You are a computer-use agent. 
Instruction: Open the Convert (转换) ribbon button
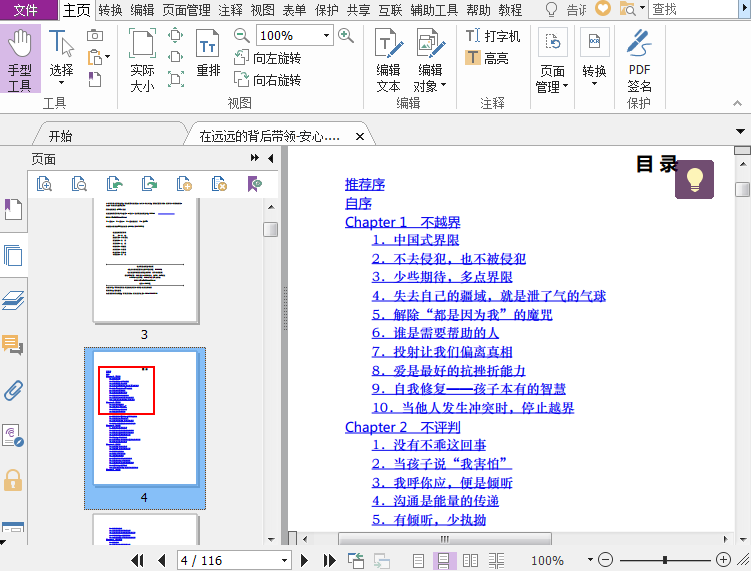594,57
